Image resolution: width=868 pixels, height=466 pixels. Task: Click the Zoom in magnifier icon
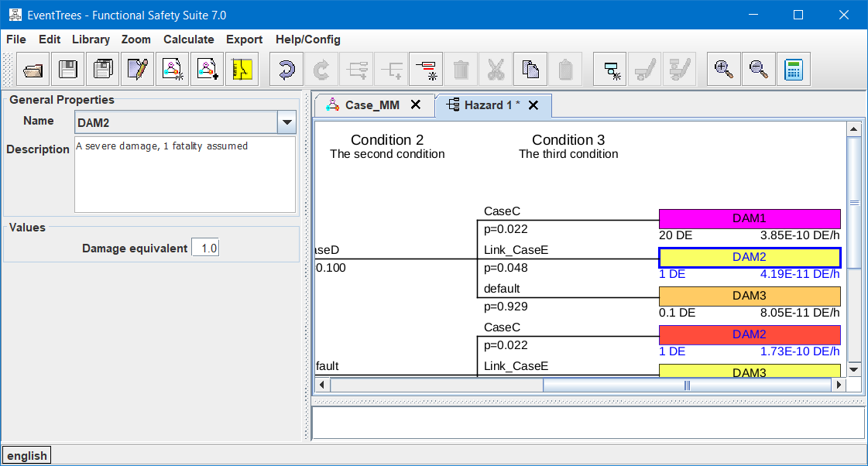tap(724, 70)
